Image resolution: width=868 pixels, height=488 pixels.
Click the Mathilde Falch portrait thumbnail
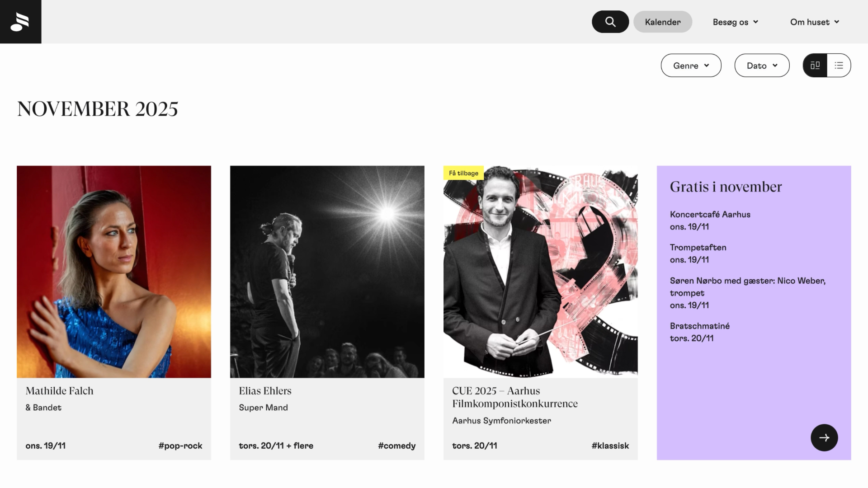(114, 272)
